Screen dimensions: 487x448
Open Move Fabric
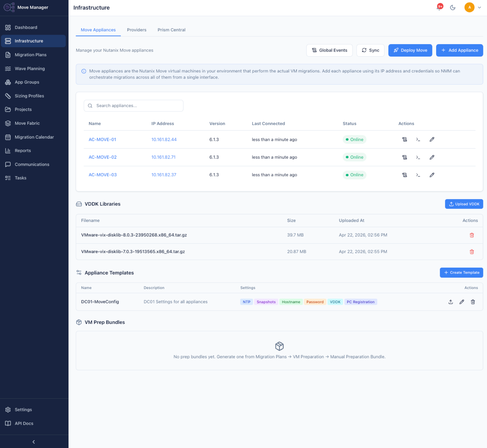tap(33, 123)
